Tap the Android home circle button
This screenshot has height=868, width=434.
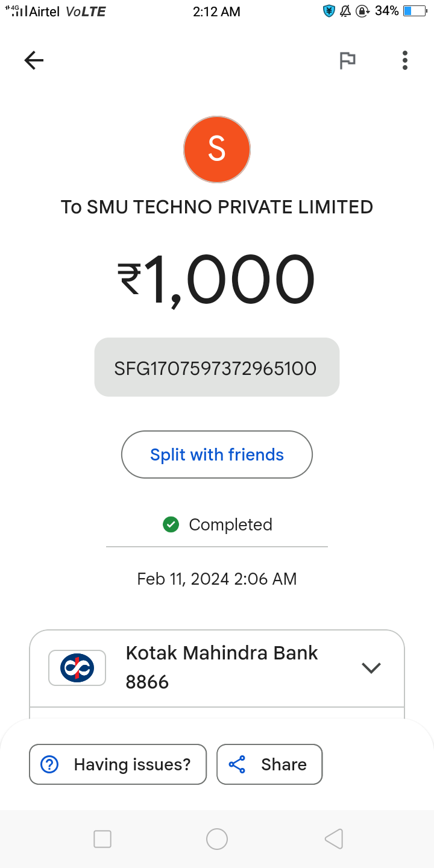point(217,839)
